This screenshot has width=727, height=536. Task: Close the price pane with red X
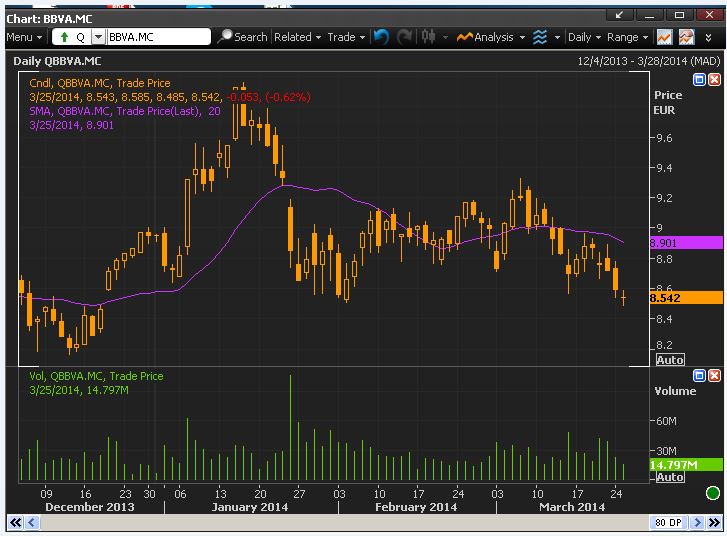(714, 80)
